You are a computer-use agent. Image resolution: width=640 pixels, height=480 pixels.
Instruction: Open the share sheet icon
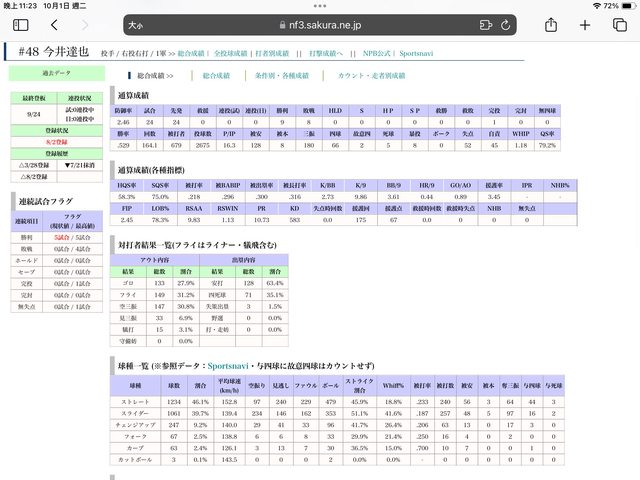pyautogui.click(x=551, y=23)
